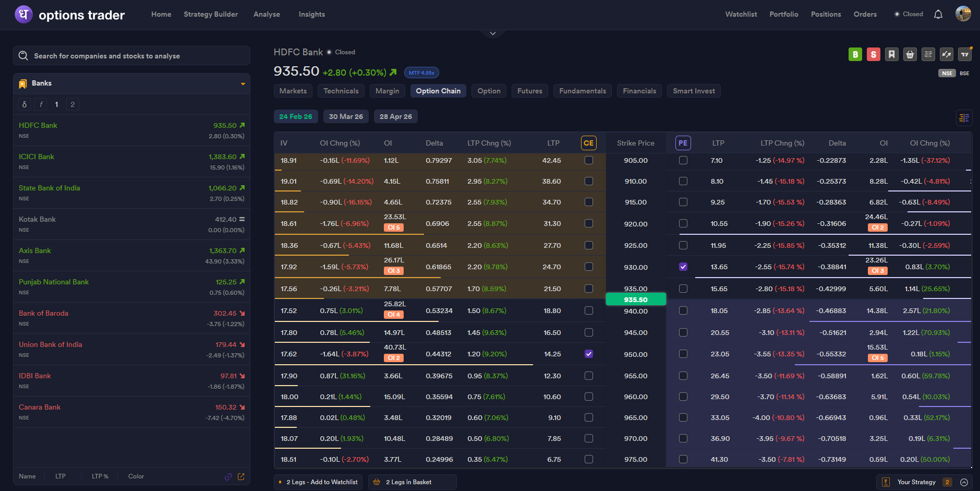Click the notification bell icon
This screenshot has height=491, width=980.
[938, 15]
